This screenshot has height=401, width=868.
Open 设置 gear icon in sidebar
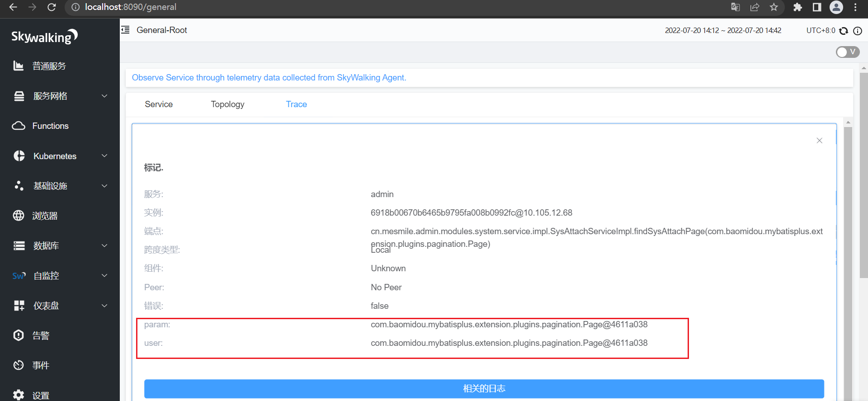[x=19, y=395]
